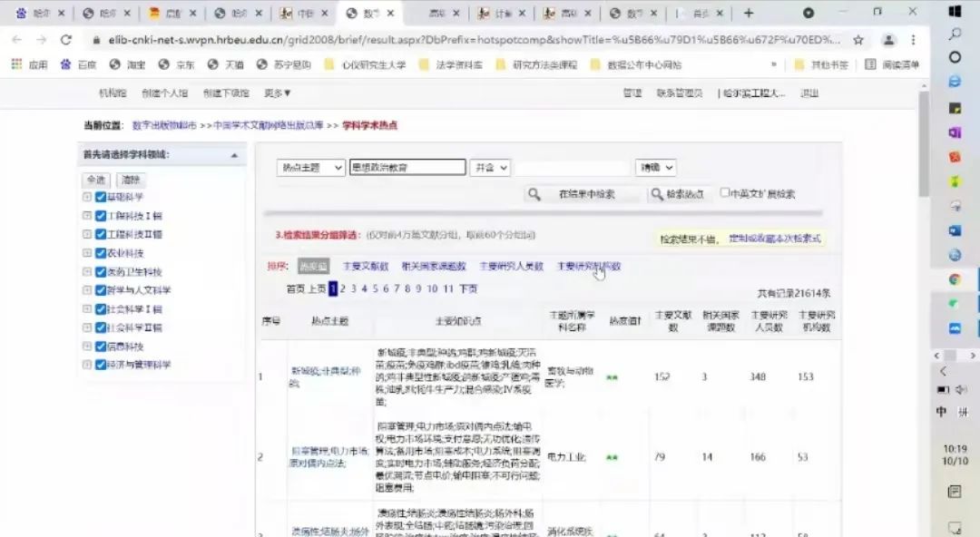980x537 pixels.
Task: Uncheck the 基础科学 checkbox
Action: tap(101, 197)
